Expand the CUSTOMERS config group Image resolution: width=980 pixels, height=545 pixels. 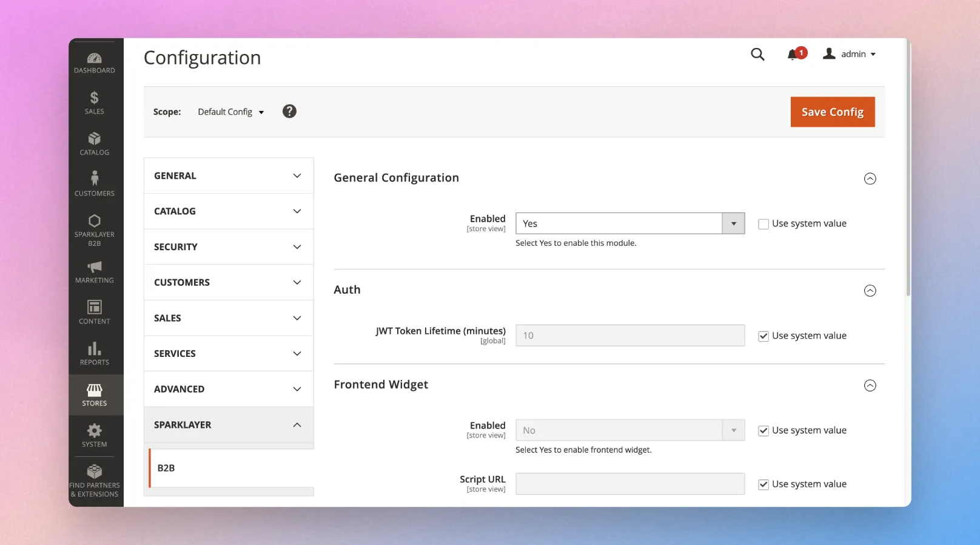pyautogui.click(x=229, y=282)
